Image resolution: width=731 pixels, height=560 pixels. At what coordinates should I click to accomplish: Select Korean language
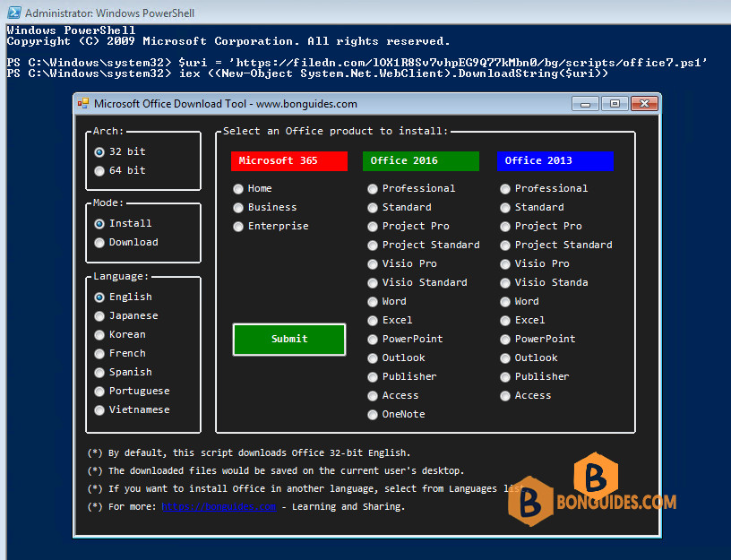[x=120, y=335]
